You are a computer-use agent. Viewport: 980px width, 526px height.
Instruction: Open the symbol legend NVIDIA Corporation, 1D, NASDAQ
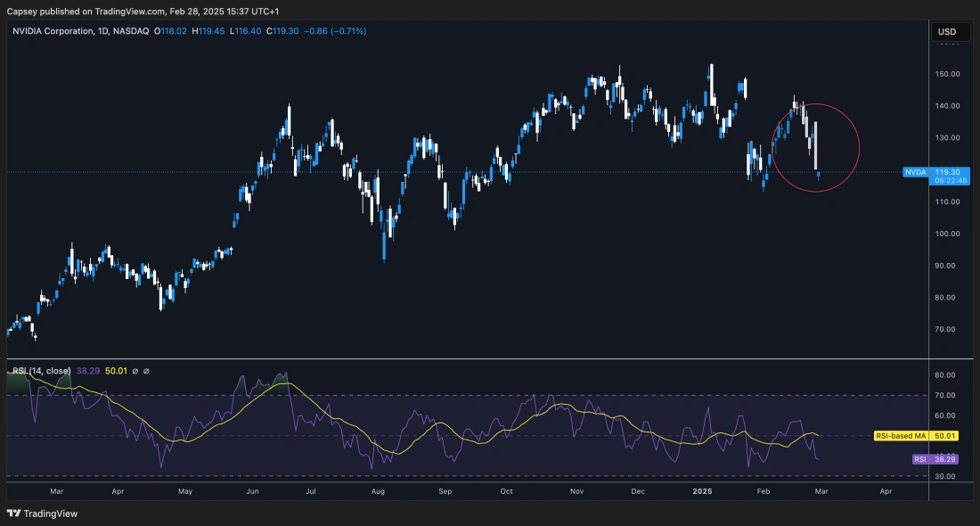[x=53, y=29]
